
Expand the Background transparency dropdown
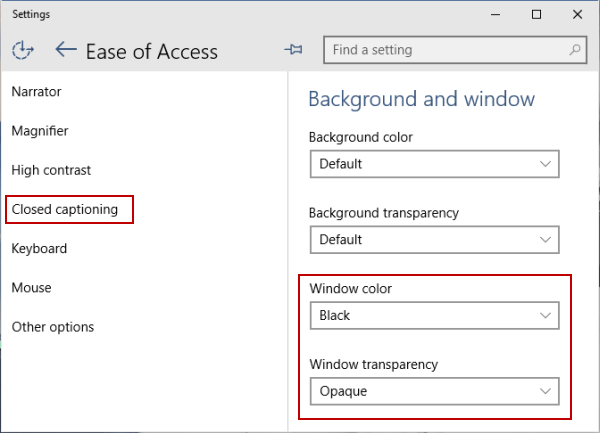[435, 240]
